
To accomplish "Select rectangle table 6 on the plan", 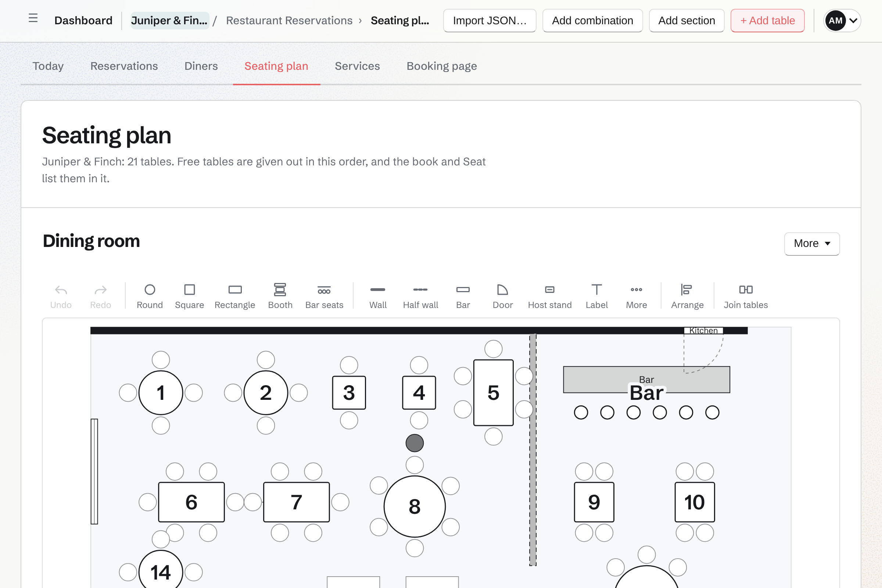I will [191, 502].
